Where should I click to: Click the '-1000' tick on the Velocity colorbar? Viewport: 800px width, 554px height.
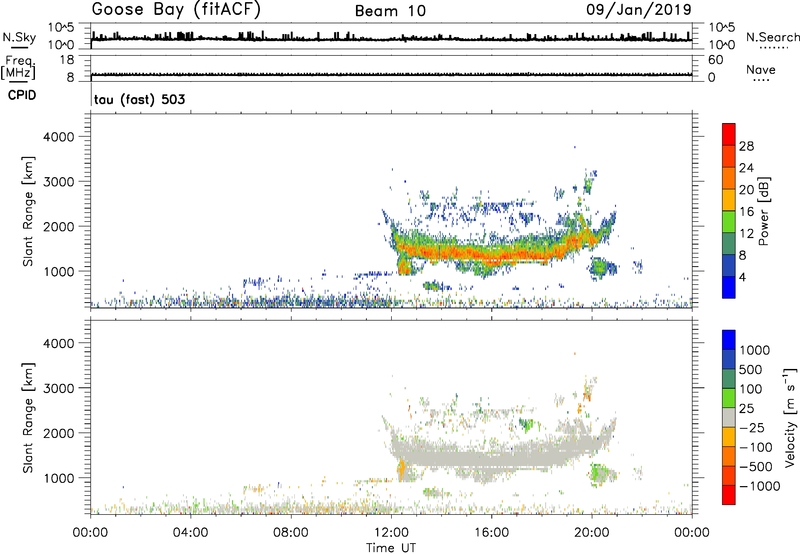click(759, 486)
